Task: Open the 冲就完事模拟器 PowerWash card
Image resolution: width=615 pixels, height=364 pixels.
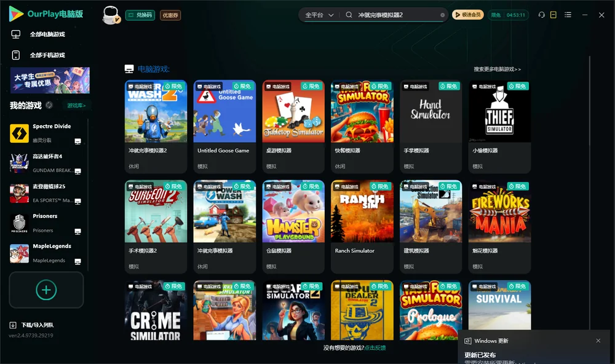Action: (224, 226)
